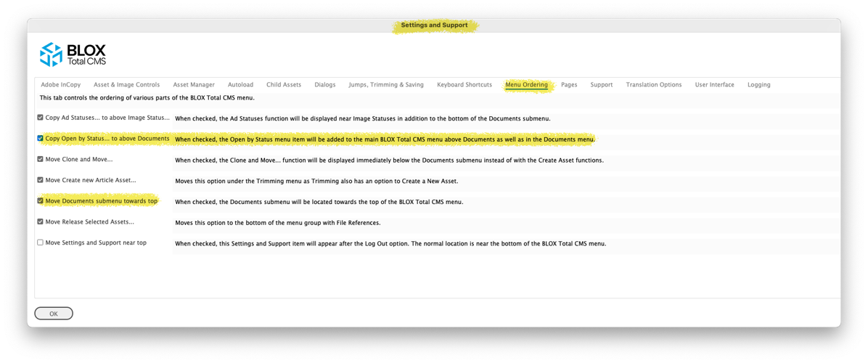The width and height of the screenshot is (868, 363).
Task: Toggle the Move Clone and Move checkbox
Action: pos(40,160)
